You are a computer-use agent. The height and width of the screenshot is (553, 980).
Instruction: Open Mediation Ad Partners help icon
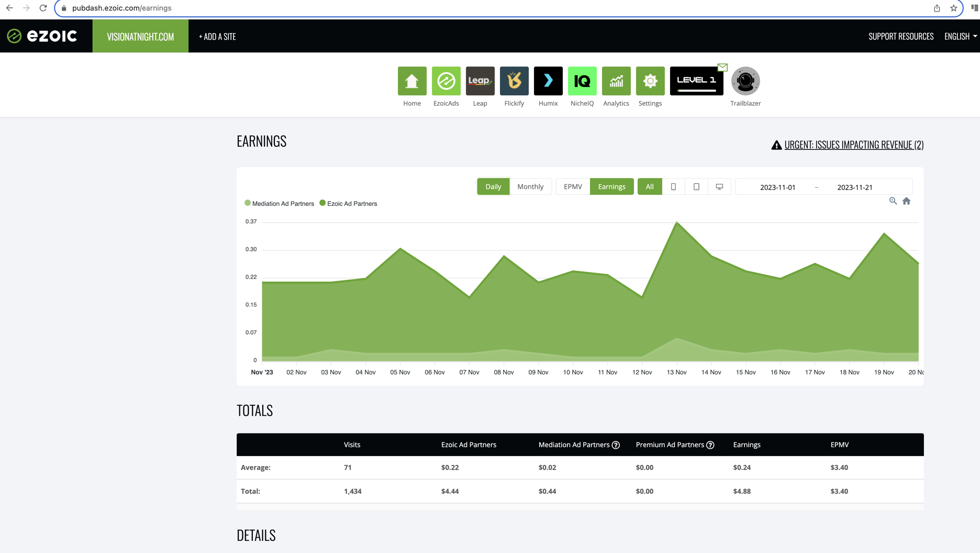point(616,445)
